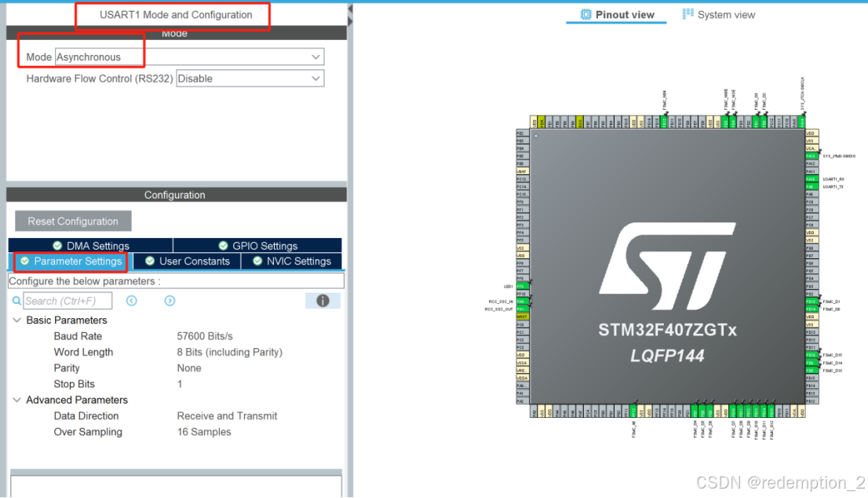Click the VBAT pin on left side
Screen dimensions: 868x498
[522, 172]
